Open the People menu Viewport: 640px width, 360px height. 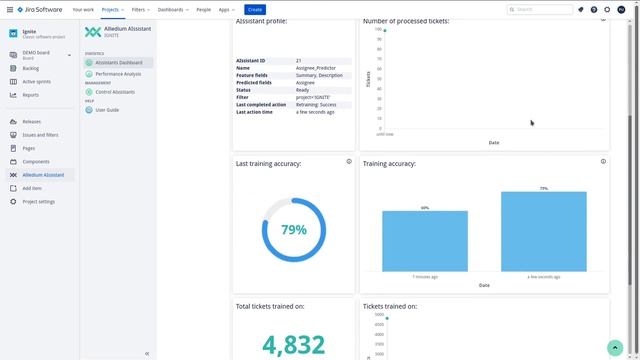coord(204,9)
